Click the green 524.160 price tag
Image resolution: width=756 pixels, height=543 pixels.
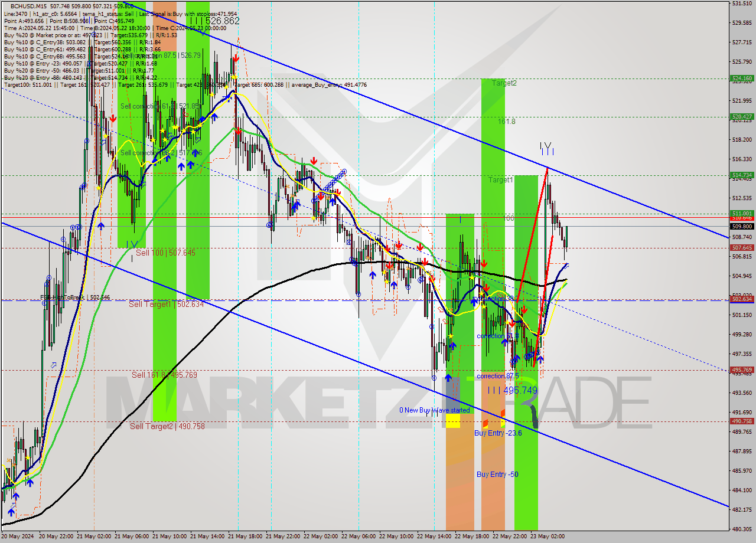[x=742, y=78]
